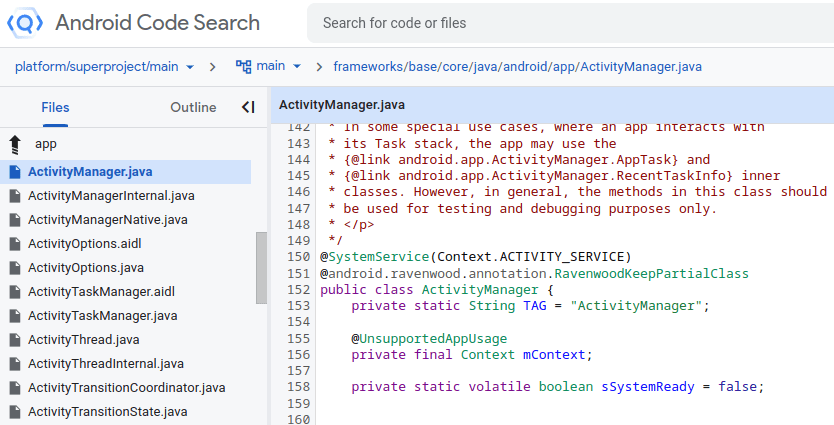Switch to the Files tab
The height and width of the screenshot is (425, 834).
tap(55, 107)
